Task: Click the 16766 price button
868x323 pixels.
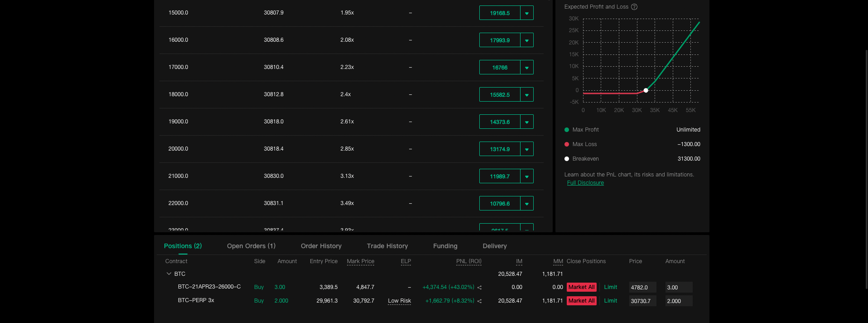Action: coord(500,67)
